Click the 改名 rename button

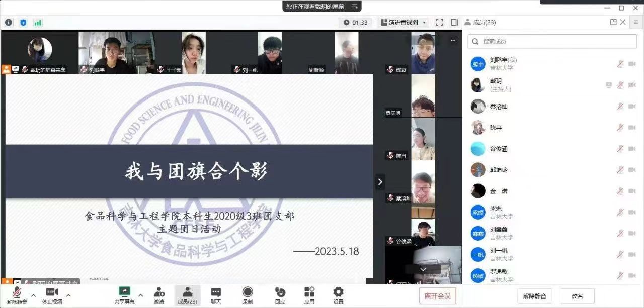pos(577,296)
